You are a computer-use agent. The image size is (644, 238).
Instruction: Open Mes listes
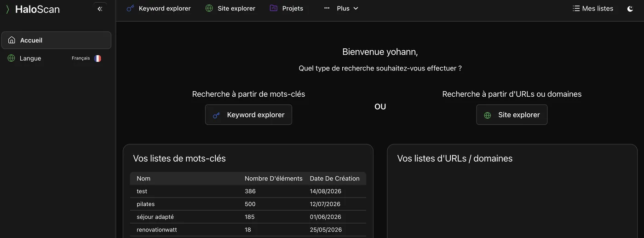(593, 8)
